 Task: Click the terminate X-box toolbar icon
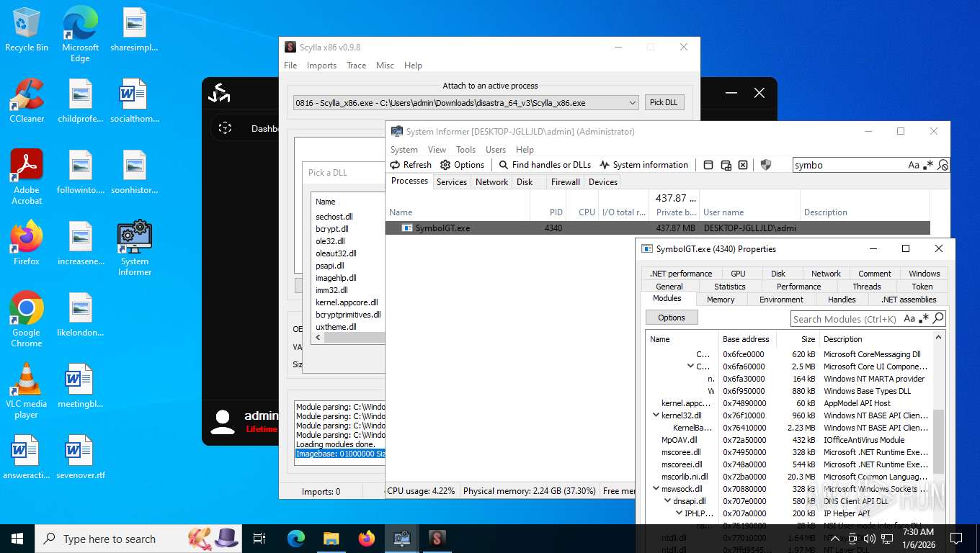coord(743,165)
